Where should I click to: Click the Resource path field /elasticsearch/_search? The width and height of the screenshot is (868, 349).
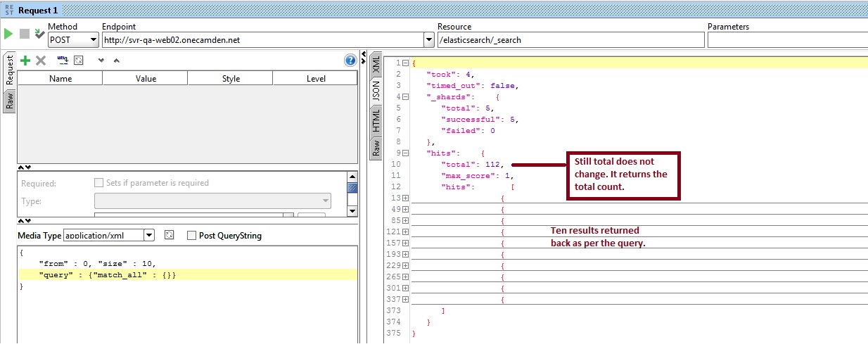click(570, 40)
